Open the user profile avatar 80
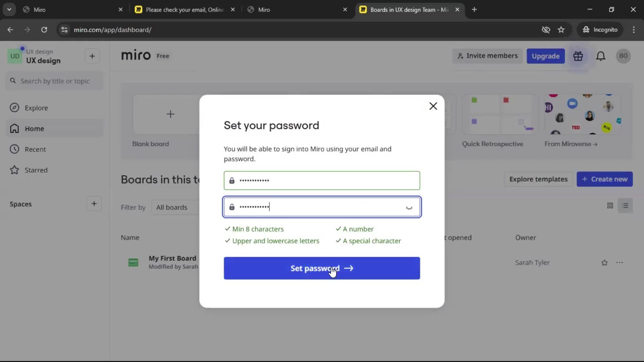The width and height of the screenshot is (644, 362). [623, 56]
